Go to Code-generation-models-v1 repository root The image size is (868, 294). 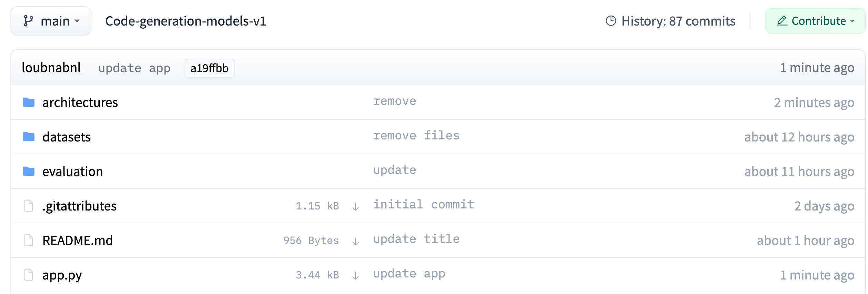(186, 21)
